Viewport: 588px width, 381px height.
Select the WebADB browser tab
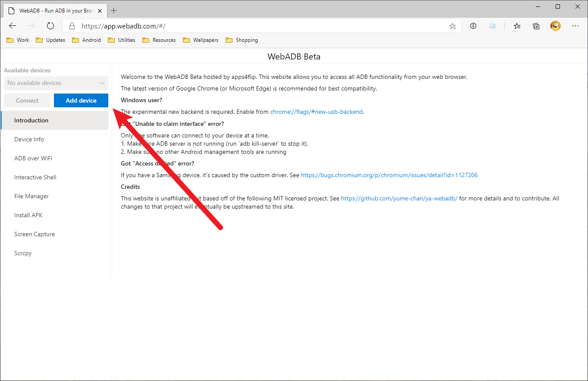pos(55,10)
